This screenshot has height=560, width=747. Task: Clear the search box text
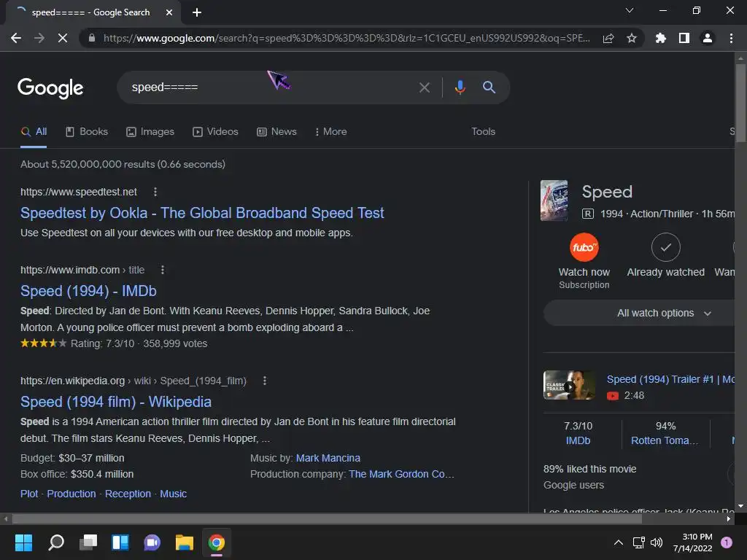point(424,87)
